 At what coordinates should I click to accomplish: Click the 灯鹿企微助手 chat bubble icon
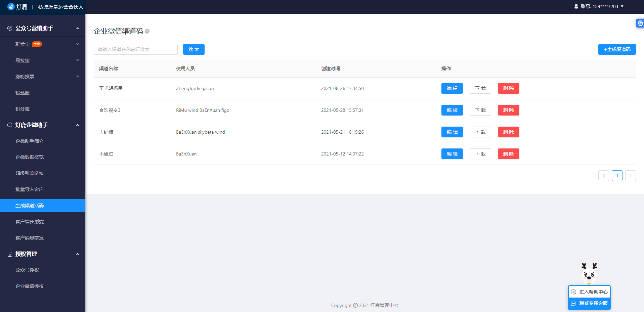coord(10,125)
